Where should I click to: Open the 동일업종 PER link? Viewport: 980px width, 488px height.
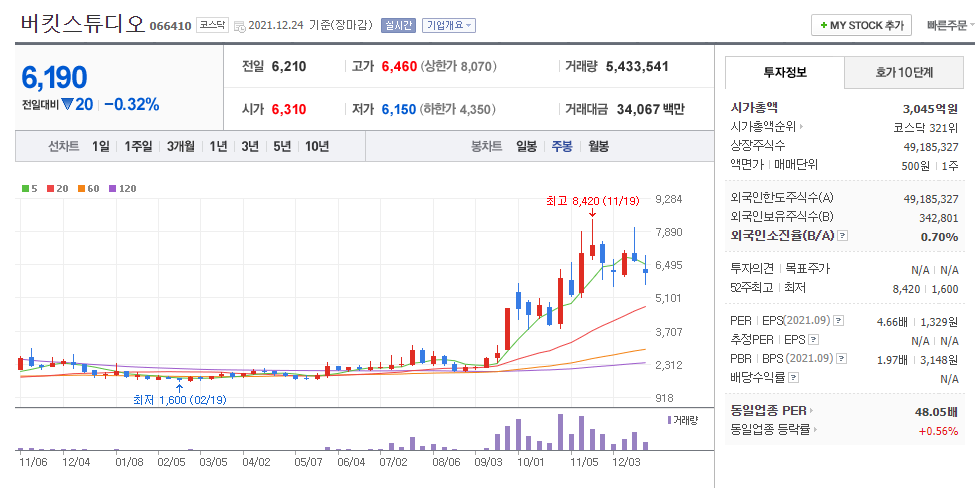point(768,411)
